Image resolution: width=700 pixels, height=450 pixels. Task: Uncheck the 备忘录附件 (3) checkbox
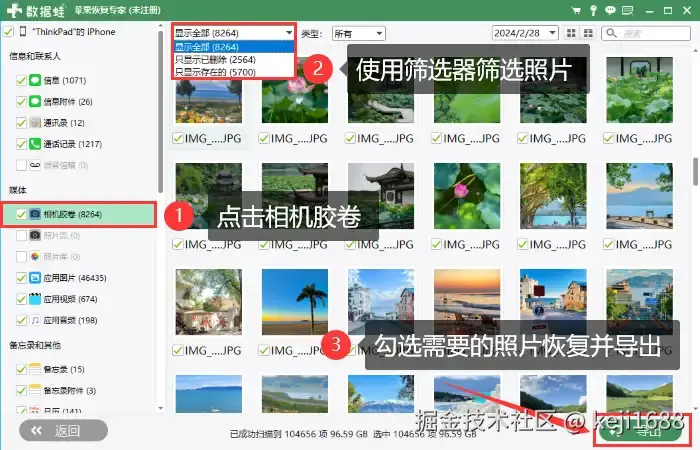point(21,390)
